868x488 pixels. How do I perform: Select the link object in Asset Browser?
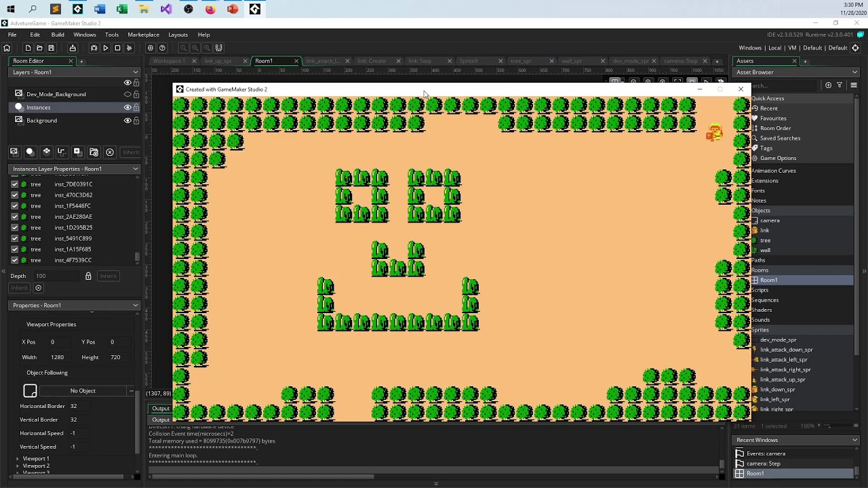(764, 230)
